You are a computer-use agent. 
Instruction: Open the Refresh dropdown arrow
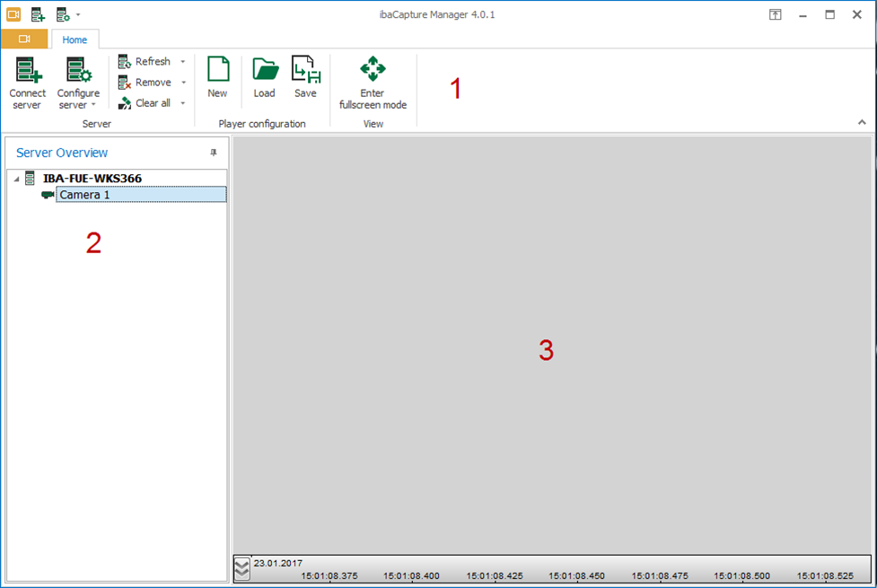coord(183,62)
